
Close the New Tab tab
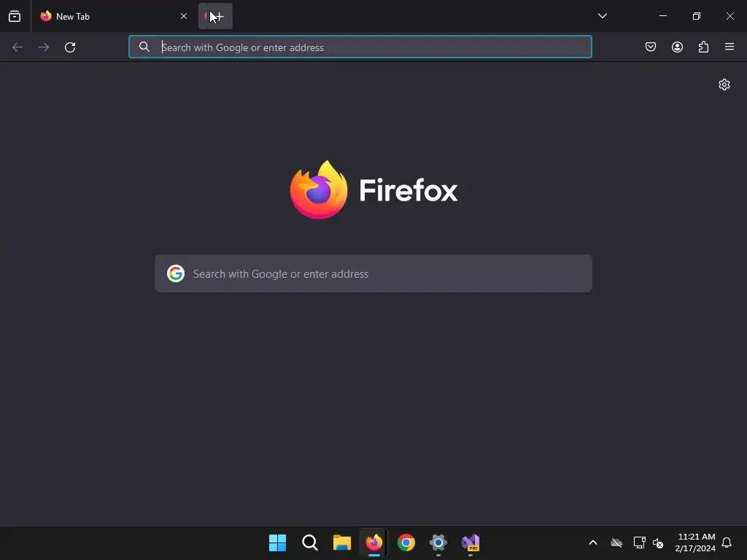(183, 16)
